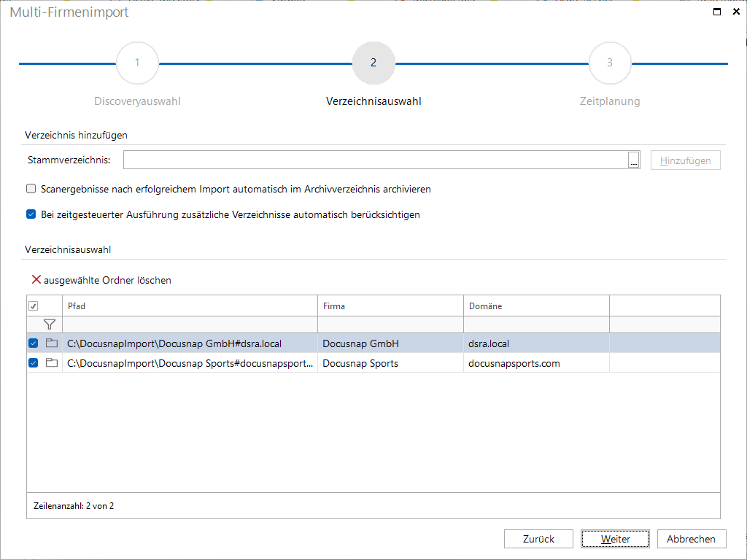This screenshot has height=560, width=747.
Task: Open the Stammverzeichnis browse button
Action: tap(632, 159)
